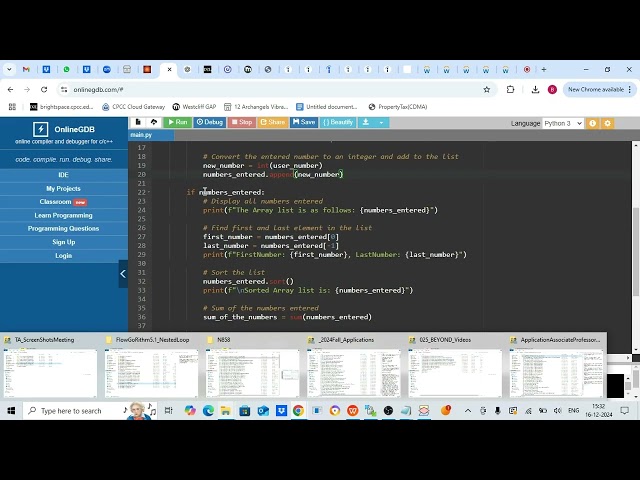Open the IDE sidebar menu item
640x480 pixels.
coord(64,175)
